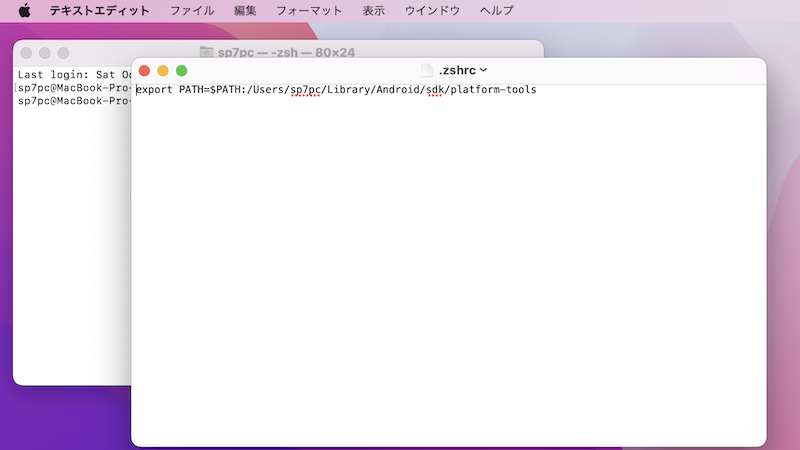800x450 pixels.
Task: Open the Apple menu
Action: (25, 11)
